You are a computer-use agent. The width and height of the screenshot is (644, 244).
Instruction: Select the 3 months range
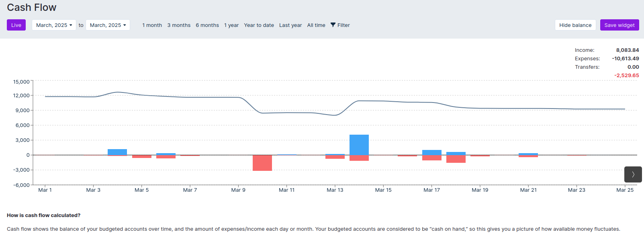tap(179, 25)
